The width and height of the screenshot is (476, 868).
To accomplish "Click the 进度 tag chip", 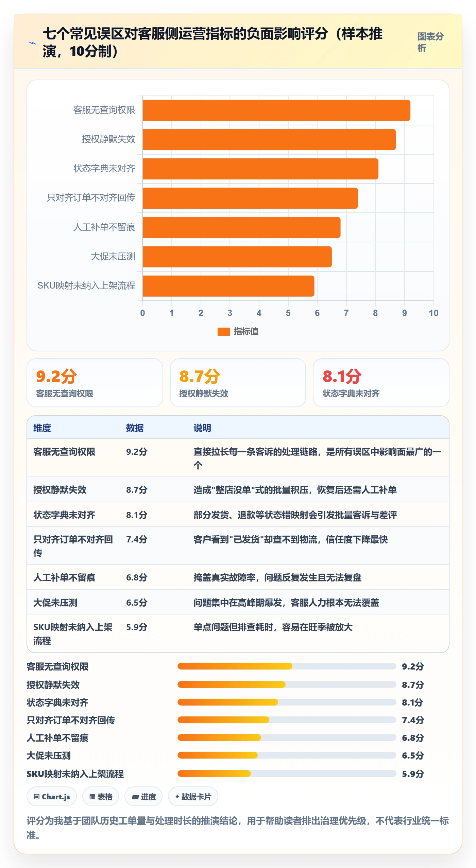I will (x=143, y=797).
